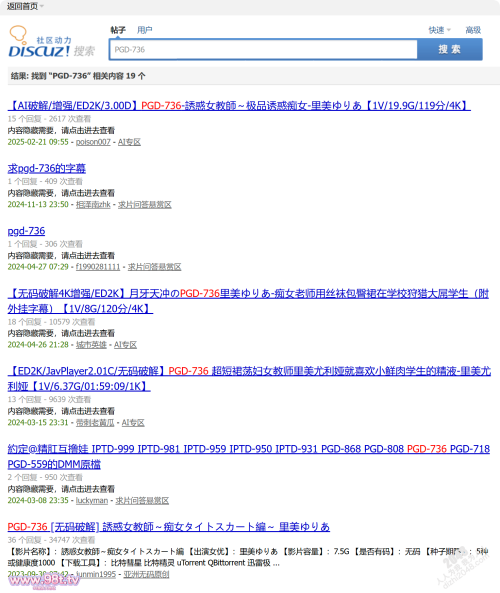
Task: Open user 城市英雄's profile
Action: pos(91,345)
